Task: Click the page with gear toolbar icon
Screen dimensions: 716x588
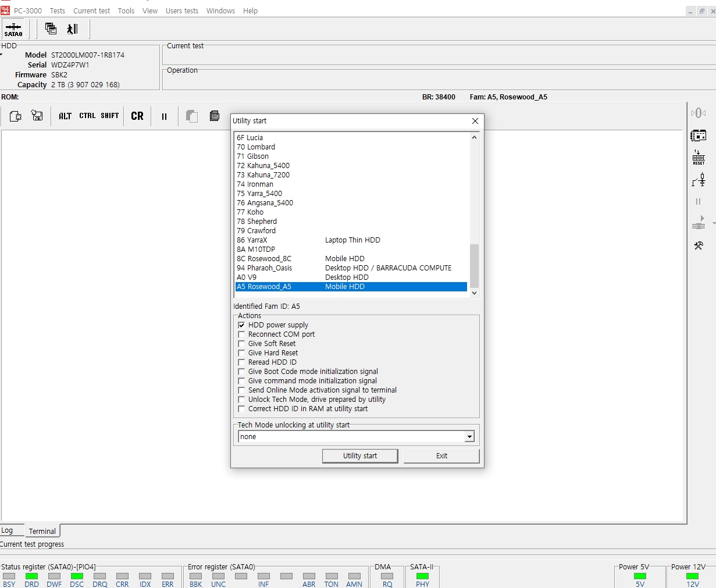Action: pos(16,116)
